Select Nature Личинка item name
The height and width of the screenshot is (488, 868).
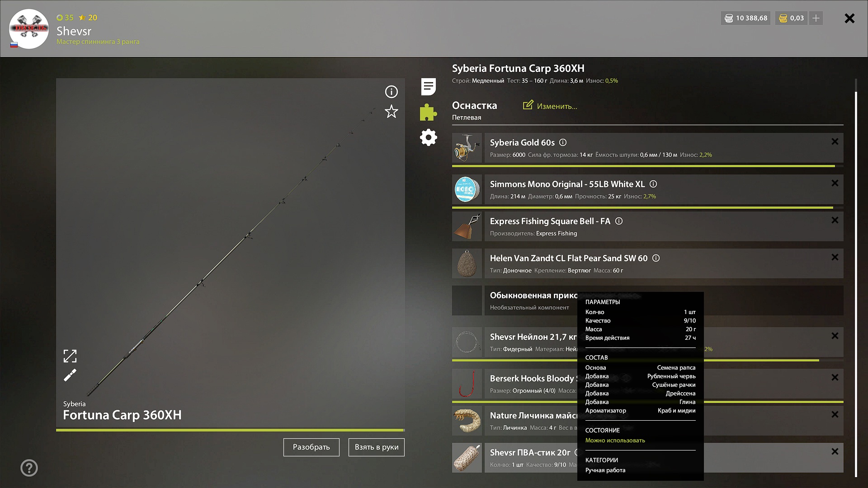click(533, 415)
